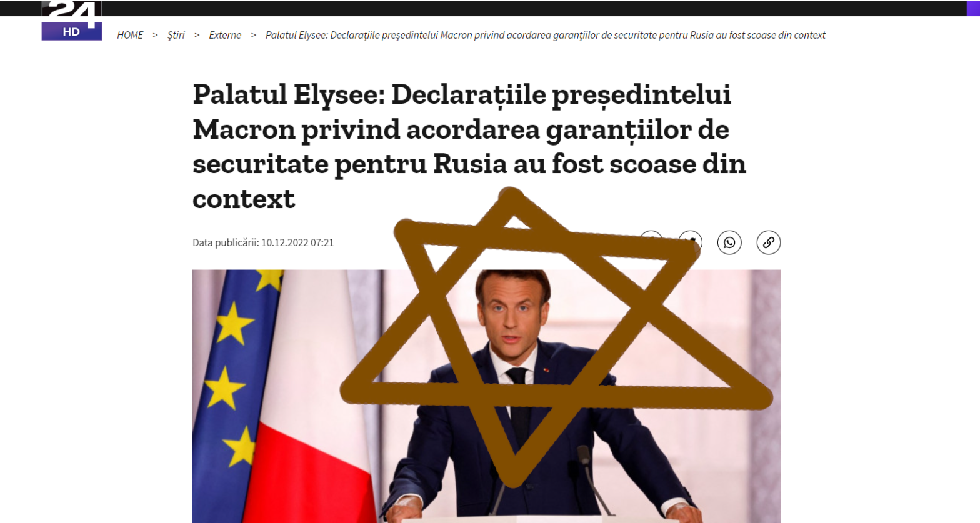Go to HOME in the breadcrumb
Screen dimensions: 980x523
pos(130,35)
